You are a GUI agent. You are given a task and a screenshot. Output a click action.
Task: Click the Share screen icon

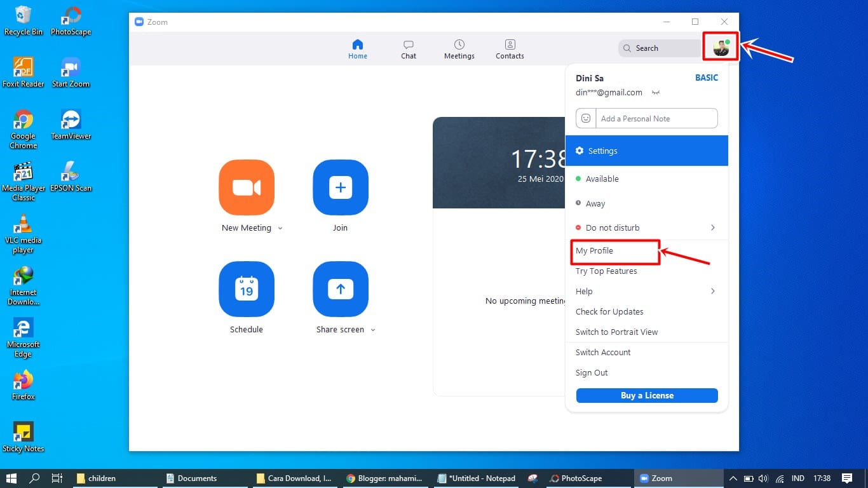click(x=340, y=289)
